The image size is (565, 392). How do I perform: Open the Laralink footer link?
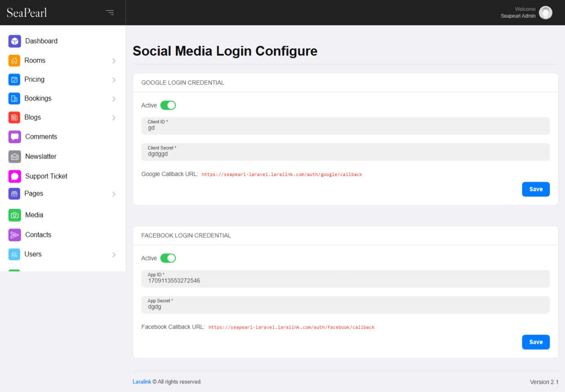point(142,382)
